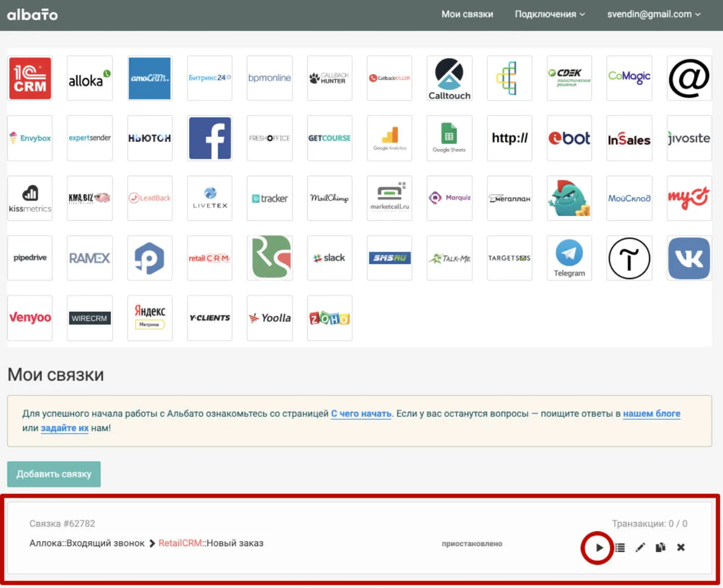Viewport: 723px width, 588px height.
Task: Open the svendin@gmail.com account dropdown
Action: pyautogui.click(x=654, y=14)
